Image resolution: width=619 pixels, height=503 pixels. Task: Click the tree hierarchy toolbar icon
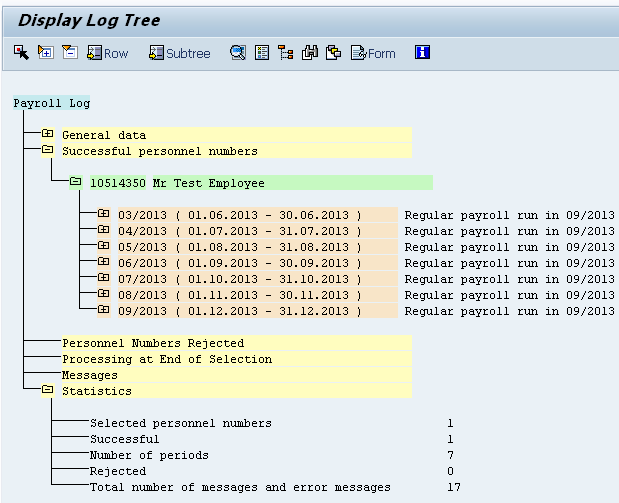pyautogui.click(x=285, y=53)
